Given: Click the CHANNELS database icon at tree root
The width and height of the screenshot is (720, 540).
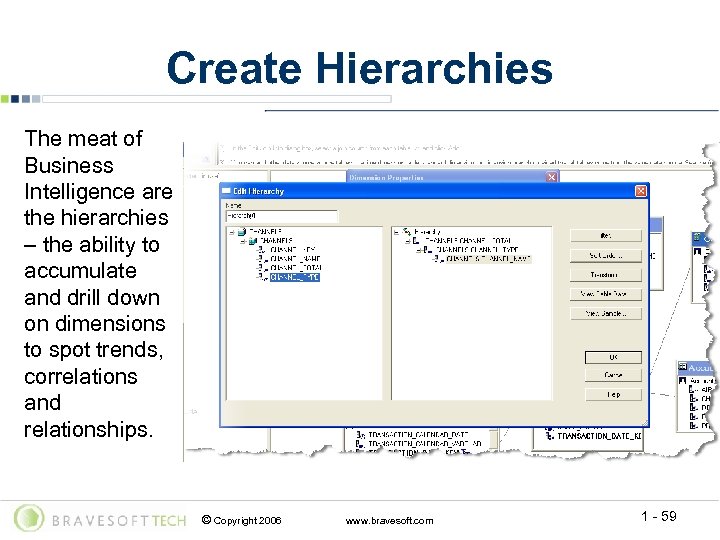Looking at the screenshot, I should (x=242, y=231).
